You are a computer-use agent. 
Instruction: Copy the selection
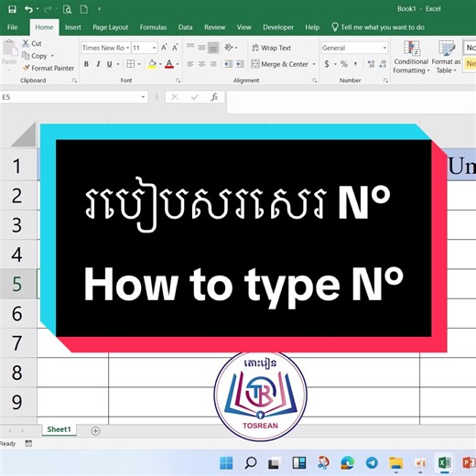coord(35,56)
